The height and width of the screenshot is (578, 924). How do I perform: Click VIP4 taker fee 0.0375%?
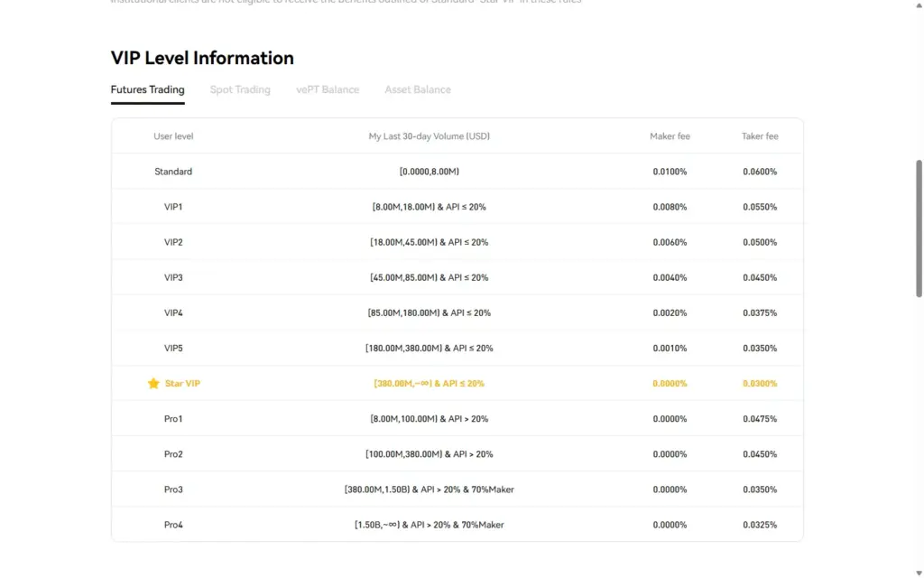point(760,313)
